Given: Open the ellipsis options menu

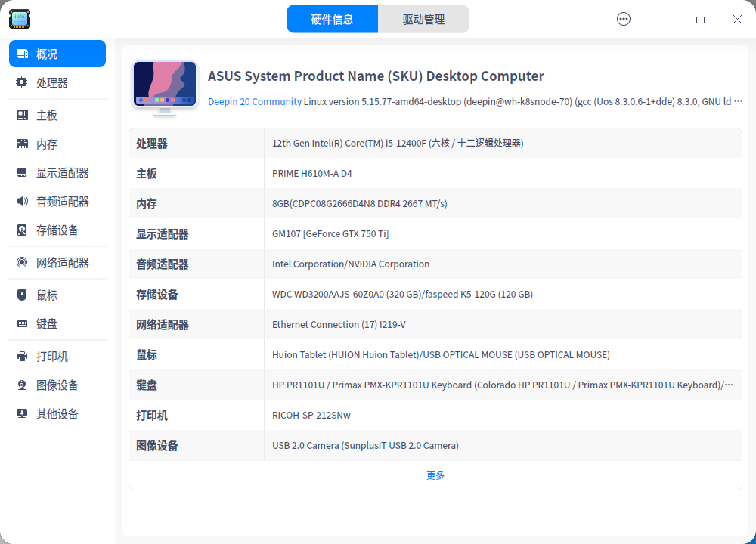Looking at the screenshot, I should [x=624, y=19].
